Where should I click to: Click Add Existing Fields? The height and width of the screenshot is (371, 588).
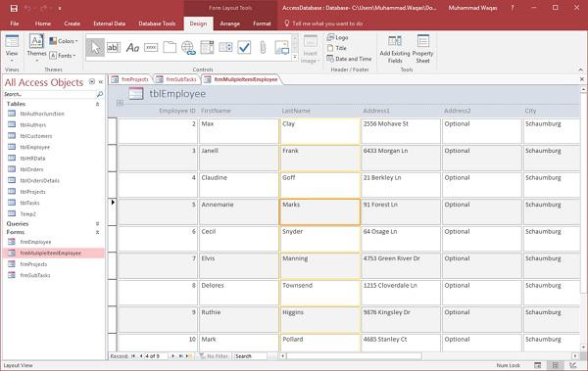click(x=395, y=49)
